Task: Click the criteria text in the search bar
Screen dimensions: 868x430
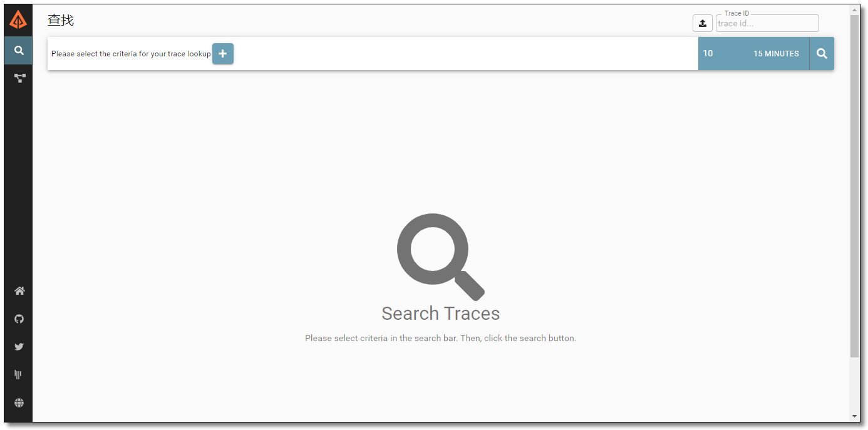Action: pyautogui.click(x=131, y=54)
